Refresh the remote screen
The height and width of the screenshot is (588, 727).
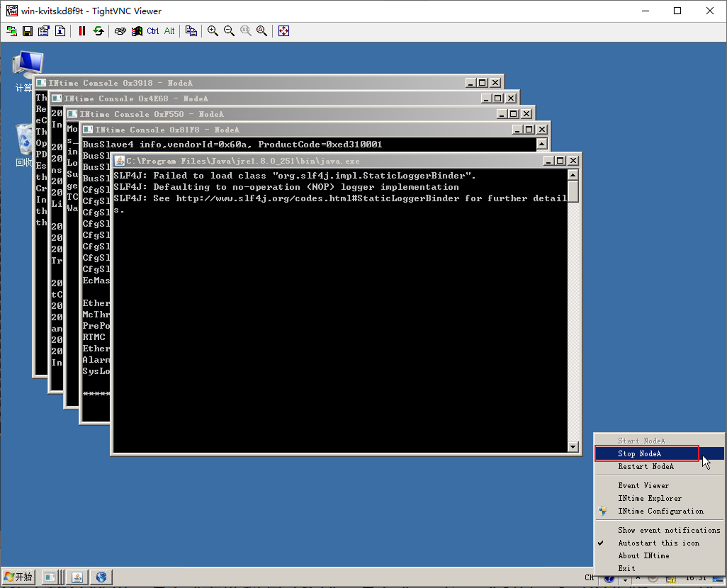(98, 31)
